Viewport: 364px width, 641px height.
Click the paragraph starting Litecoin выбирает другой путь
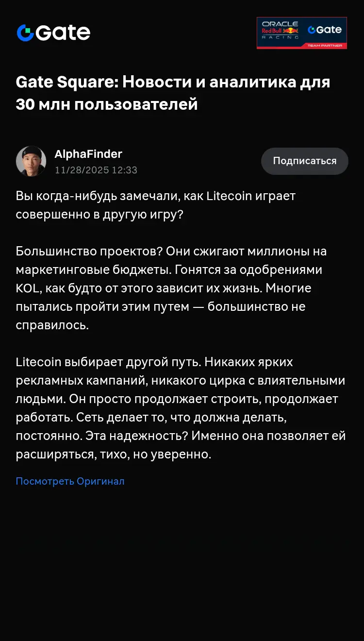coord(181,408)
